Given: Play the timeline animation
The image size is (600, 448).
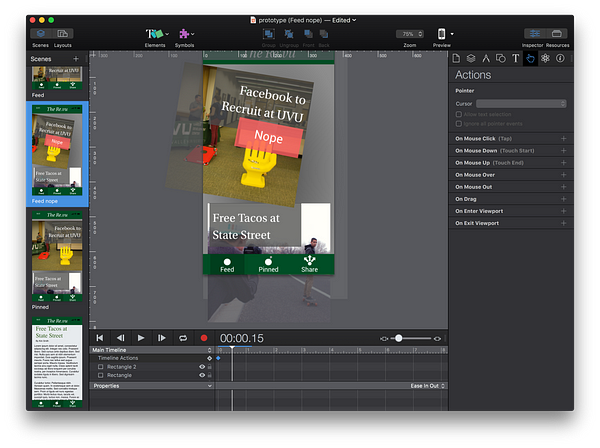Looking at the screenshot, I should point(141,338).
